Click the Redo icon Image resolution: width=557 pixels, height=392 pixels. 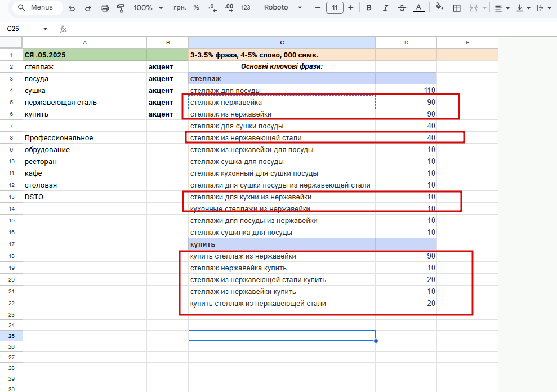88,8
